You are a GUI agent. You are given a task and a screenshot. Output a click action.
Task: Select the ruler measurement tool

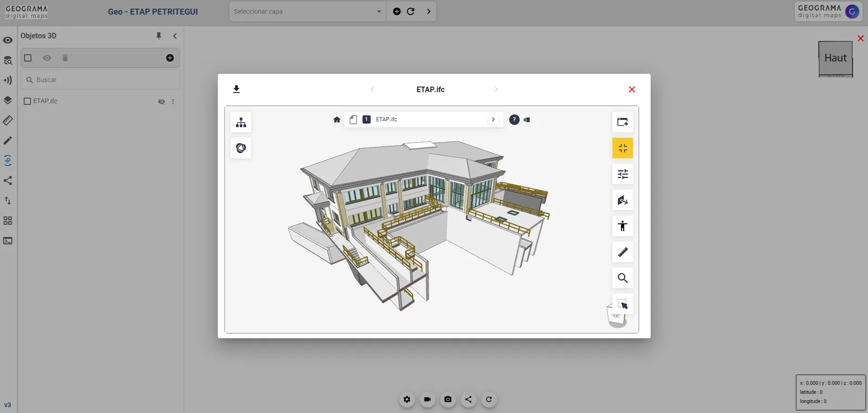(x=623, y=252)
